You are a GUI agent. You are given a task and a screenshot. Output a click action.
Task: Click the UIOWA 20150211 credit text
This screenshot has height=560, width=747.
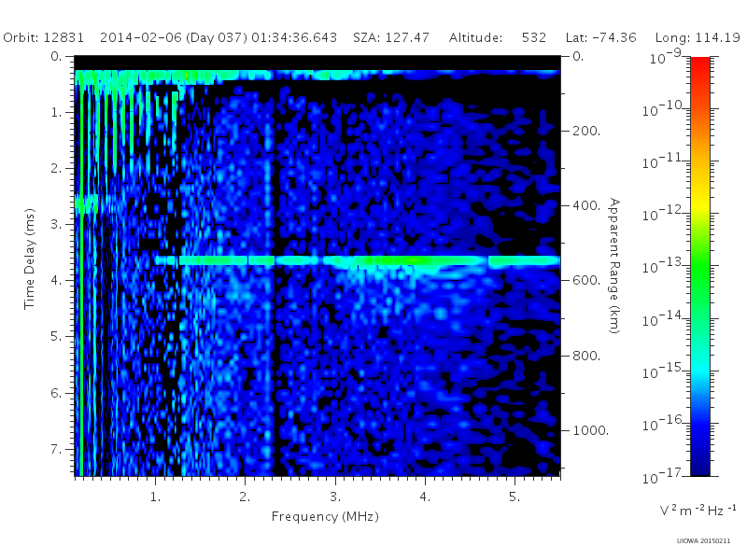tap(703, 541)
